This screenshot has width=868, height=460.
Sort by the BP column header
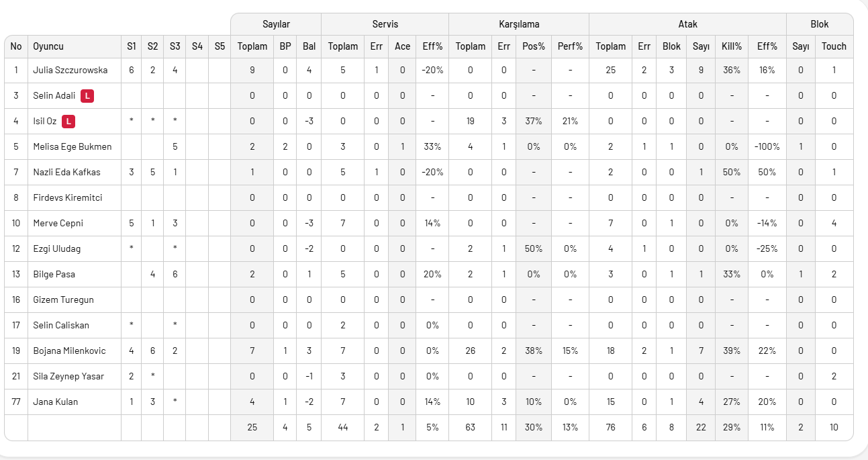(x=285, y=46)
